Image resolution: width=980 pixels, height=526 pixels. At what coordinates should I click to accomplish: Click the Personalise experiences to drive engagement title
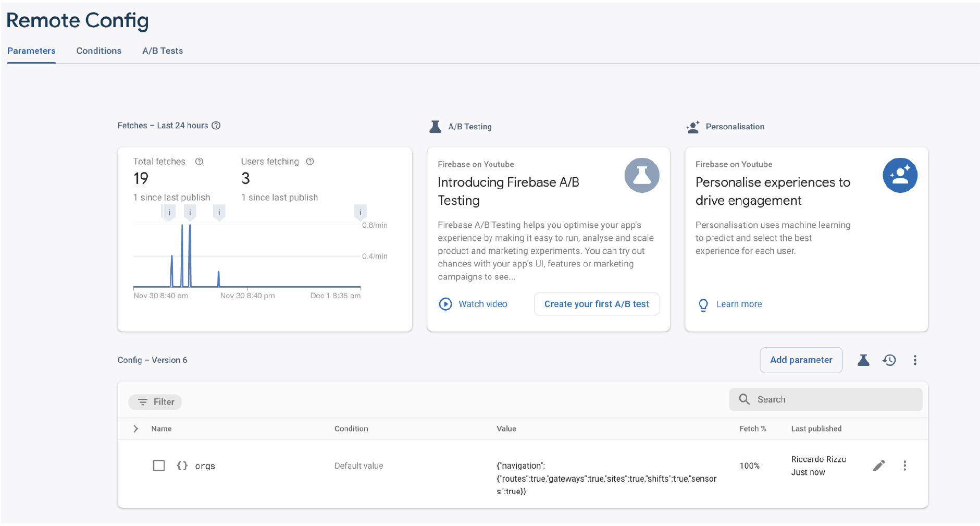pyautogui.click(x=773, y=191)
